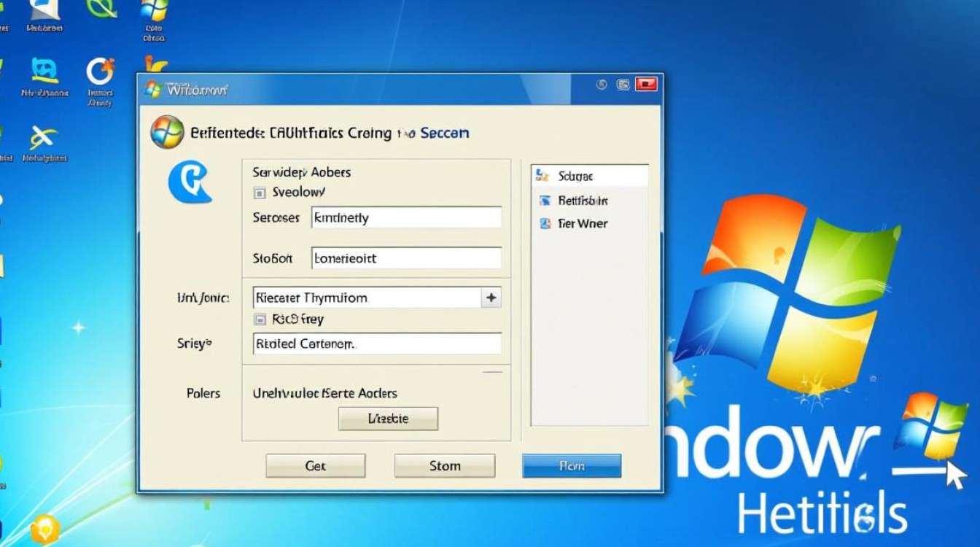Open the cyan face-shaped desktop icon
The width and height of the screenshot is (980, 547).
[x=44, y=71]
